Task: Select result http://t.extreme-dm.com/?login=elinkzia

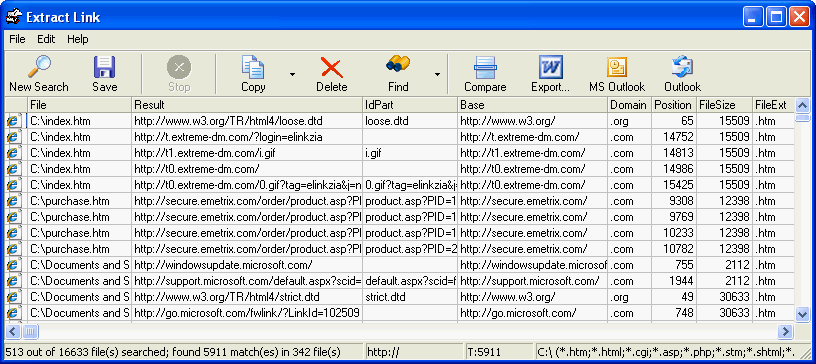Action: tap(247, 137)
